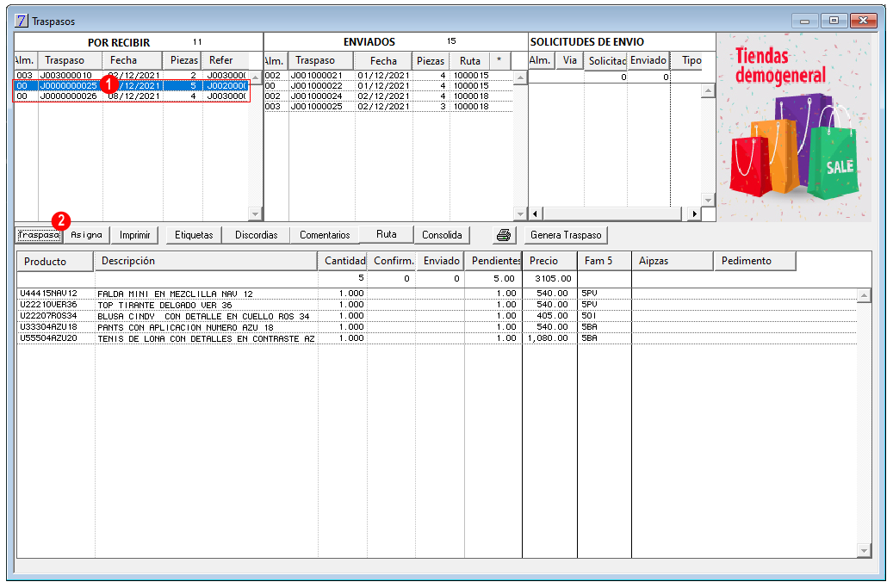Click up arrow of product list scrollbar
Viewport: 893px width, 588px height.
pos(864,294)
